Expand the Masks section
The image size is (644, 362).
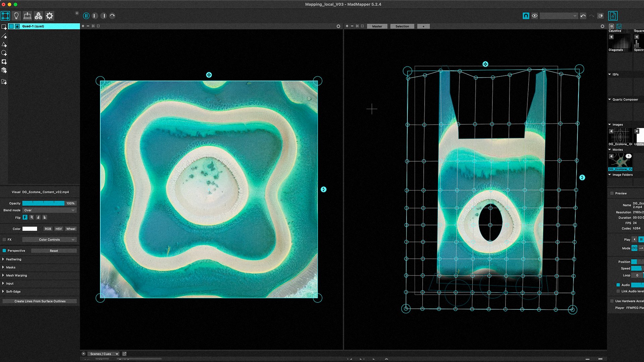(10, 267)
